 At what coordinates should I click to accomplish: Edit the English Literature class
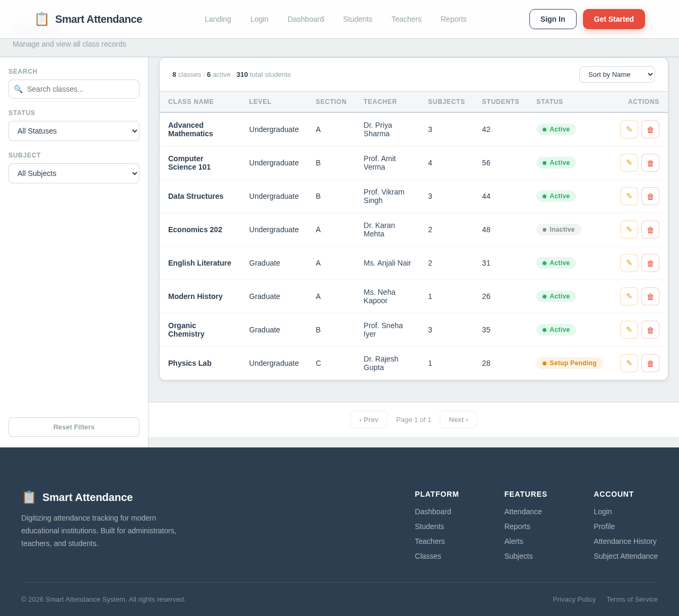(629, 263)
